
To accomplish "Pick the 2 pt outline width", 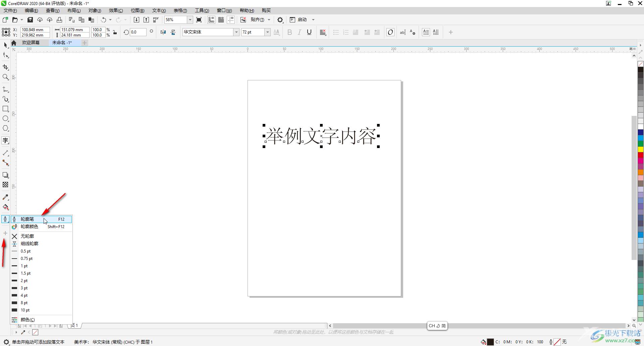I will (x=41, y=281).
